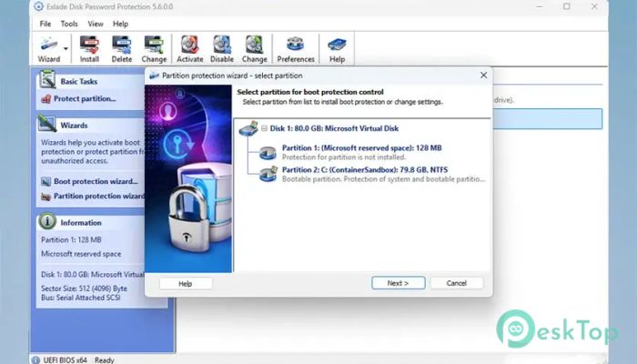Click the status bar info icon
Image resolution: width=637 pixels, height=364 pixels.
tap(35, 360)
